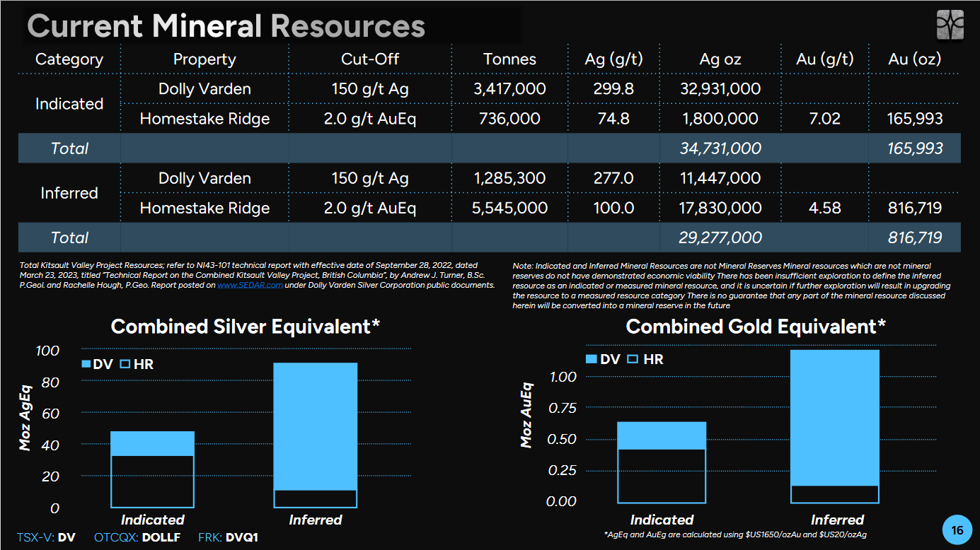Click the 0.75 label on the gold axis

[x=564, y=408]
